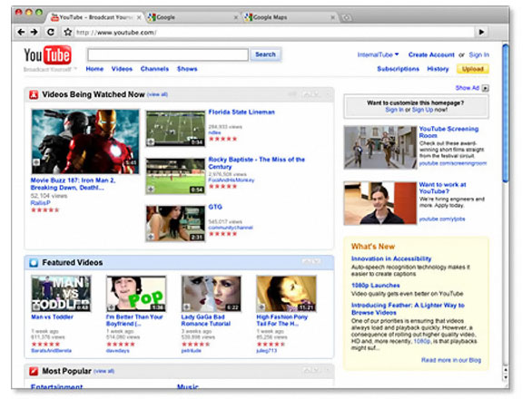The width and height of the screenshot is (532, 399).
Task: Open the YouTube Screening Room link
Action: [x=448, y=132]
